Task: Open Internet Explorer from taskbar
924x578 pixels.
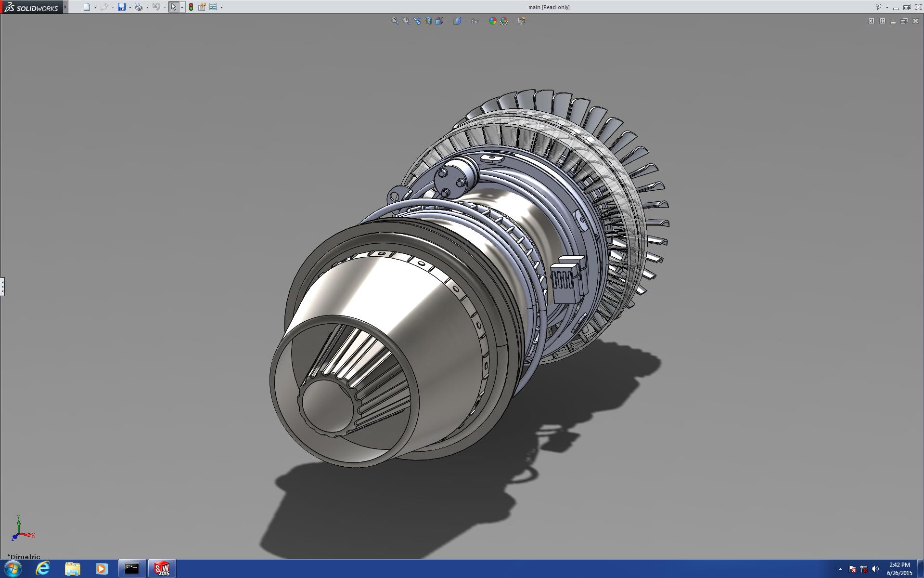Action: [x=43, y=568]
